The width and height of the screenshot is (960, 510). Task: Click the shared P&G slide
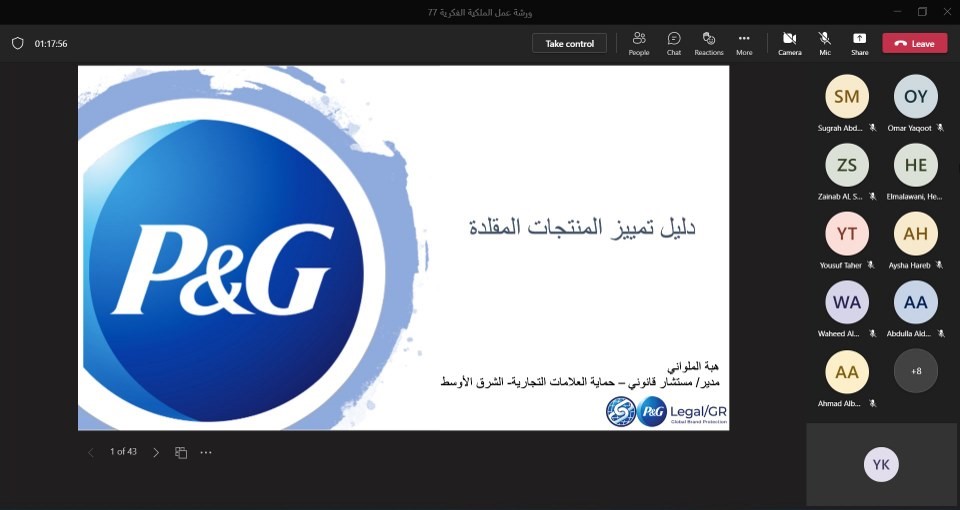[x=403, y=248]
